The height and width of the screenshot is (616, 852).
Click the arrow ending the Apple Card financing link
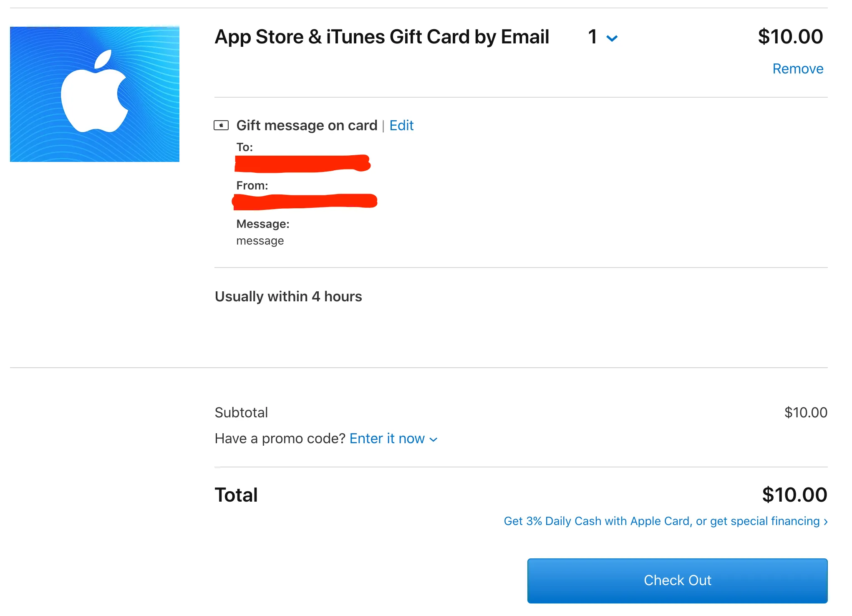pyautogui.click(x=825, y=522)
